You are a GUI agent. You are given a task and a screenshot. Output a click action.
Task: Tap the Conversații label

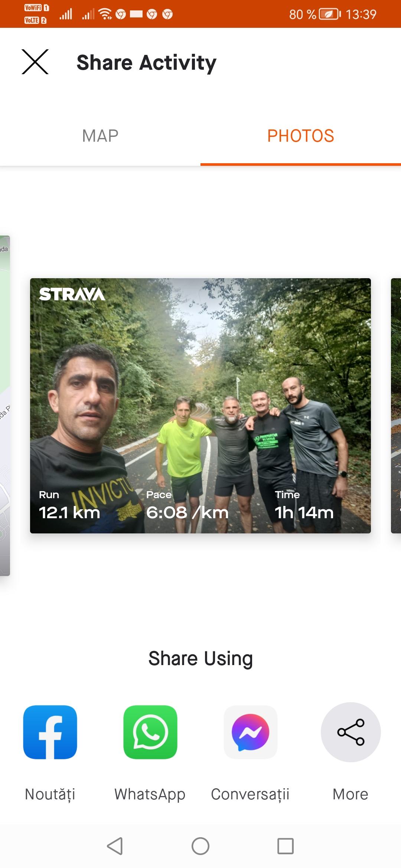coord(250,795)
